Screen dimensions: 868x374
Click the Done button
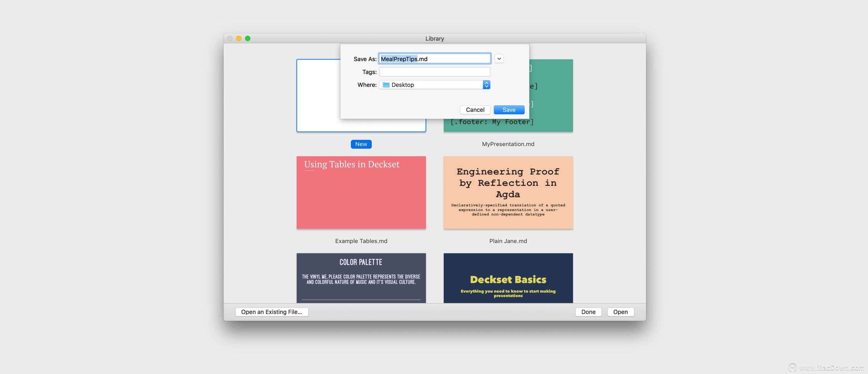point(588,312)
